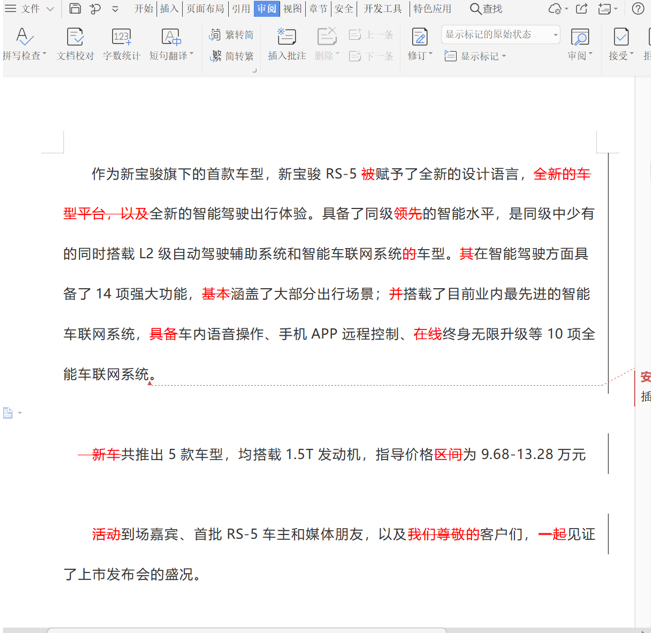Switch to the 开始 tab
Viewport: 651px width, 633px height.
(x=144, y=9)
